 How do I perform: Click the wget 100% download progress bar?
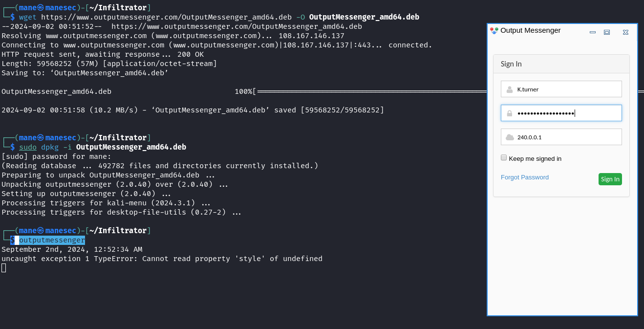pos(371,91)
